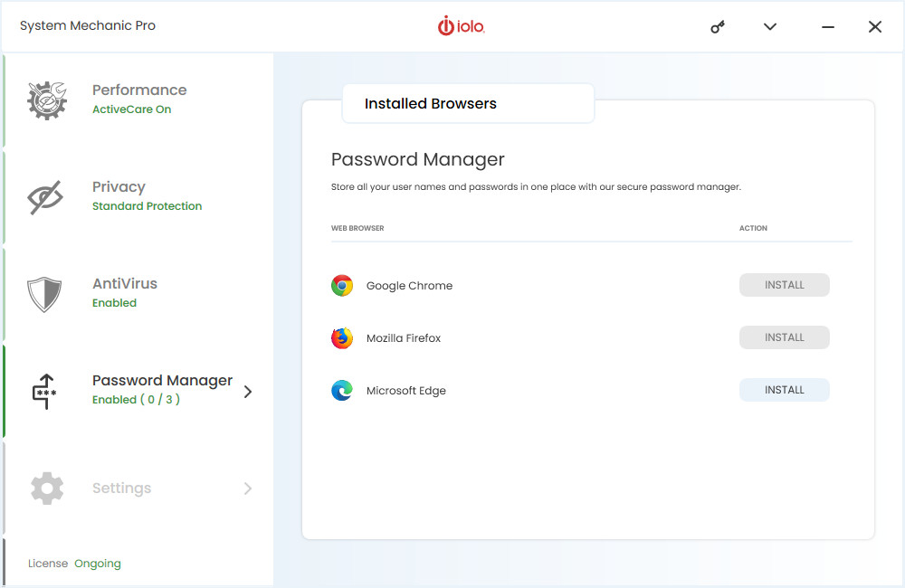This screenshot has width=905, height=588.
Task: Select the Privacy menu item
Action: tap(138, 197)
